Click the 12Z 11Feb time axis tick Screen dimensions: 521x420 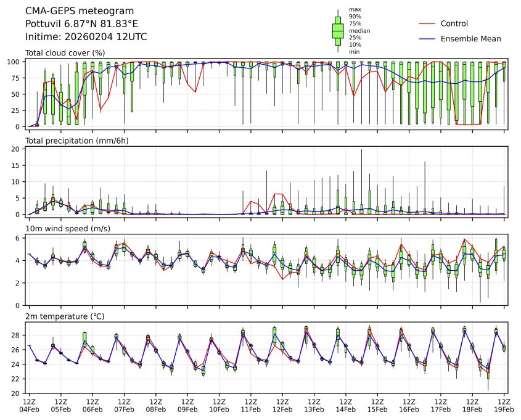(251, 405)
